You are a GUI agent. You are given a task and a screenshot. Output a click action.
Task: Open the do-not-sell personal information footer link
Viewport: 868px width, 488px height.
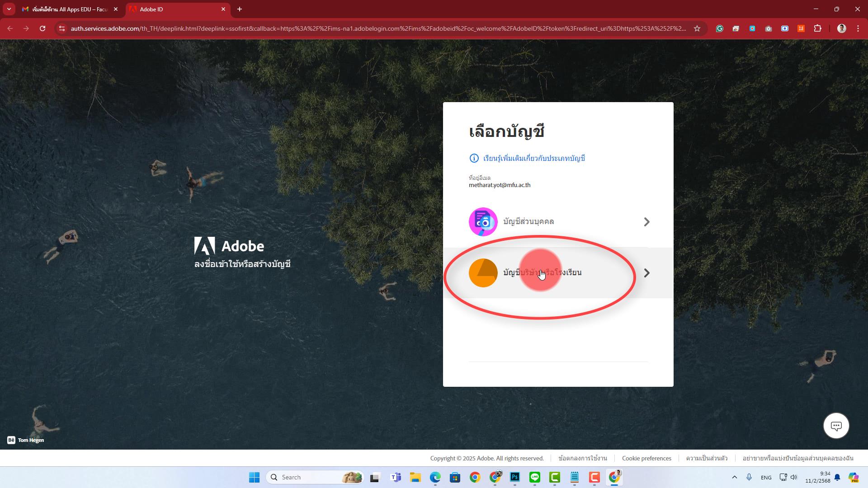tap(798, 458)
